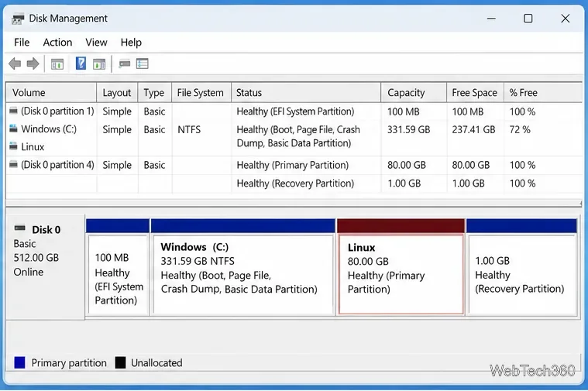The width and height of the screenshot is (588, 391).
Task: Select the 1.00 GB Recovery partition block
Action: click(522, 267)
